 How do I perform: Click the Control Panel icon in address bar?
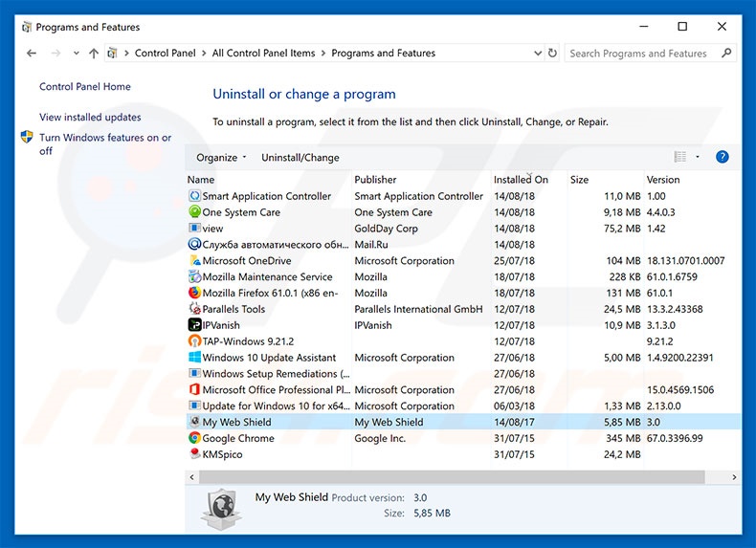tap(112, 53)
